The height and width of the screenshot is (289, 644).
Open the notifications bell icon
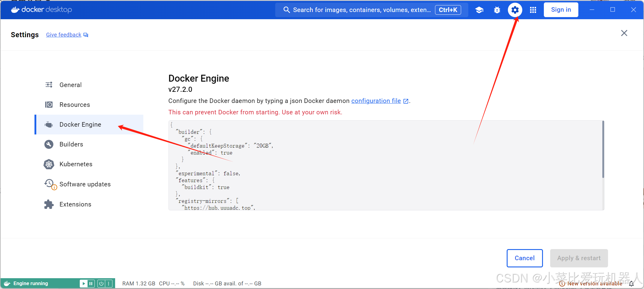(631, 283)
